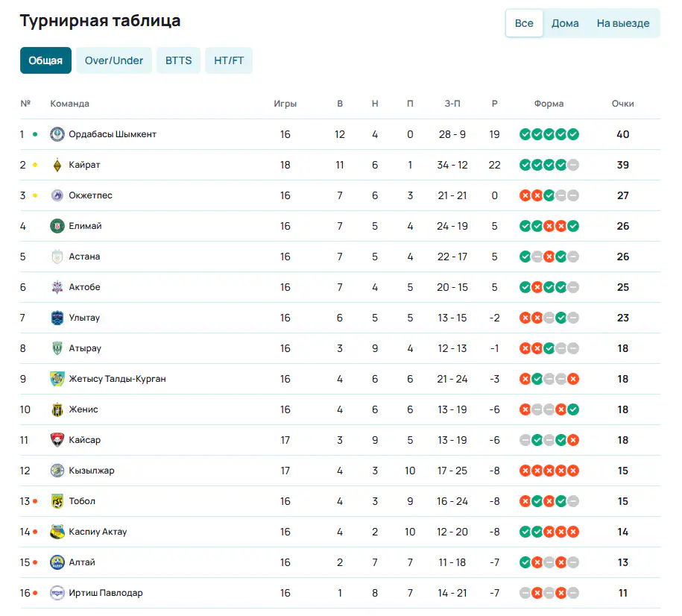682x616 pixels.
Task: Click the Актобе team logo
Action: tap(57, 287)
